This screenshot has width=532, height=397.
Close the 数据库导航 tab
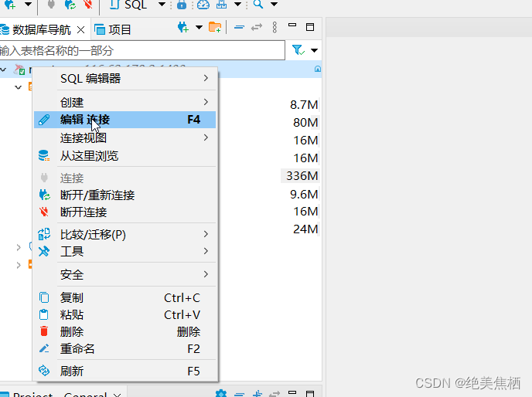pos(80,30)
